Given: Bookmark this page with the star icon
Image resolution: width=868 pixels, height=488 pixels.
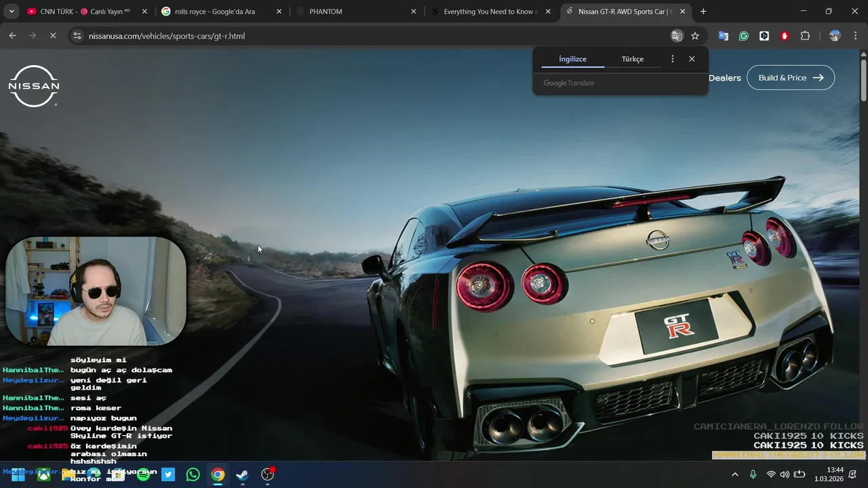Looking at the screenshot, I should click(695, 36).
